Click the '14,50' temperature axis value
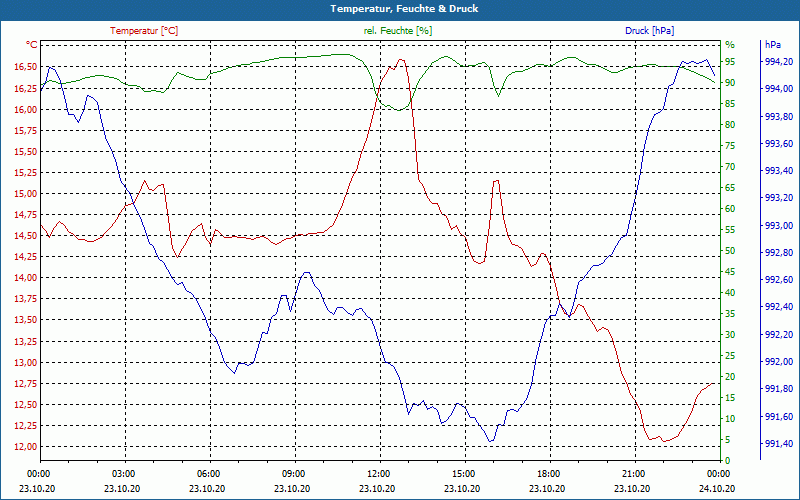Image resolution: width=800 pixels, height=500 pixels. point(24,236)
